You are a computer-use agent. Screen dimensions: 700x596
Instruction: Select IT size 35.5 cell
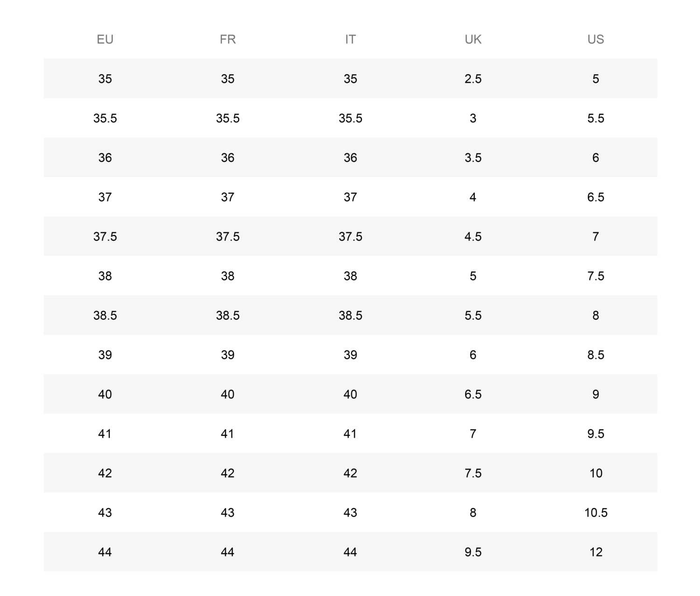(x=350, y=118)
